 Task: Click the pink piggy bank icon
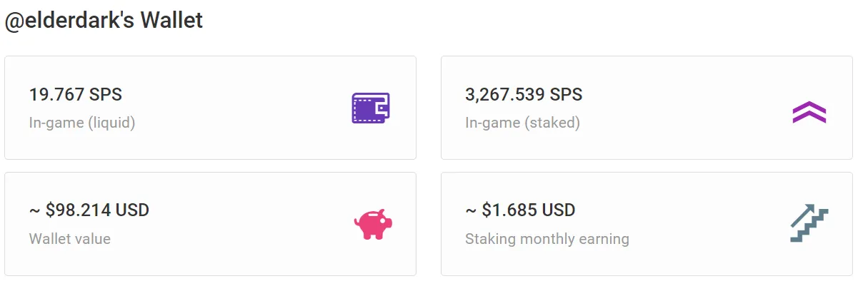[x=373, y=224]
